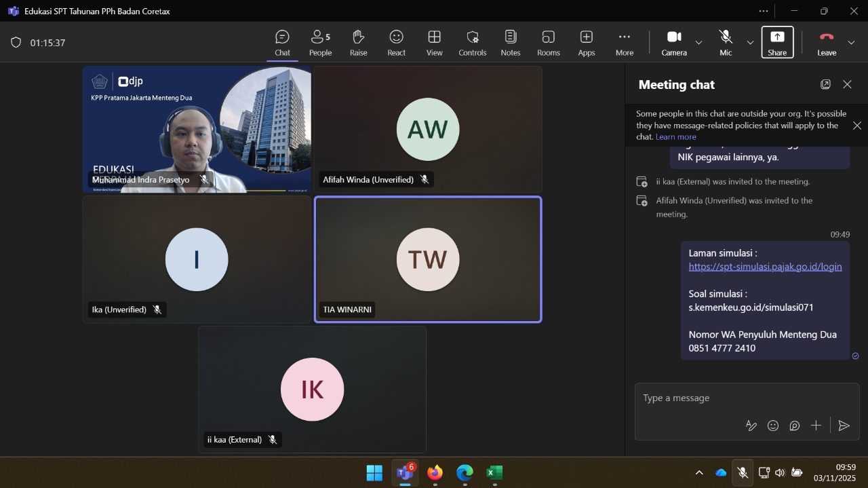Open the Leave options dropdown

coord(851,43)
